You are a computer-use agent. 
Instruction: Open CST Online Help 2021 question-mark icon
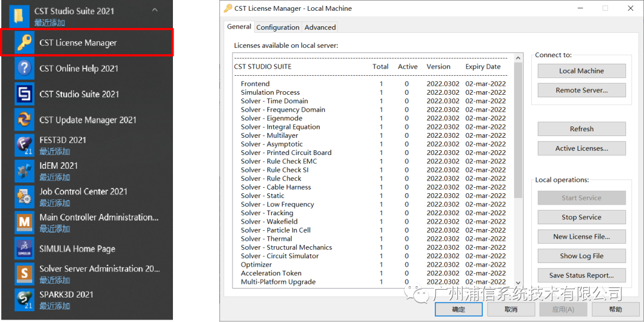[x=24, y=68]
